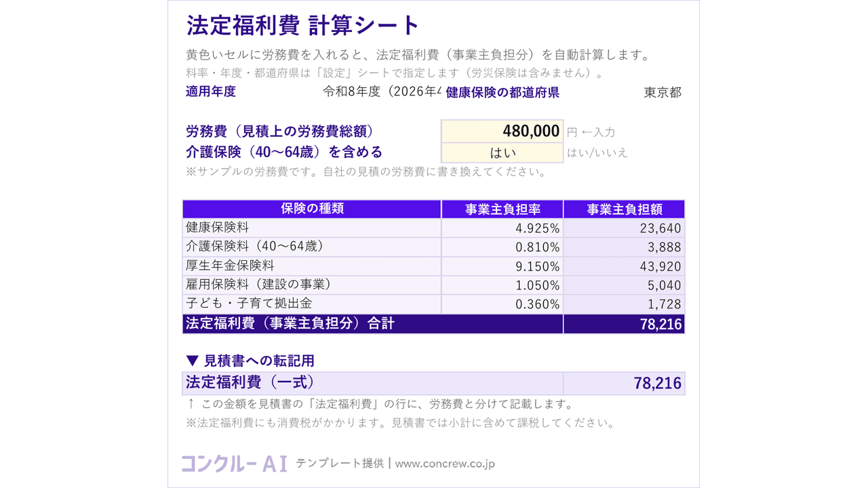This screenshot has height=488, width=868.
Task: Click the 料率・年度・都道府県は「設定」 note
Action: click(x=395, y=73)
